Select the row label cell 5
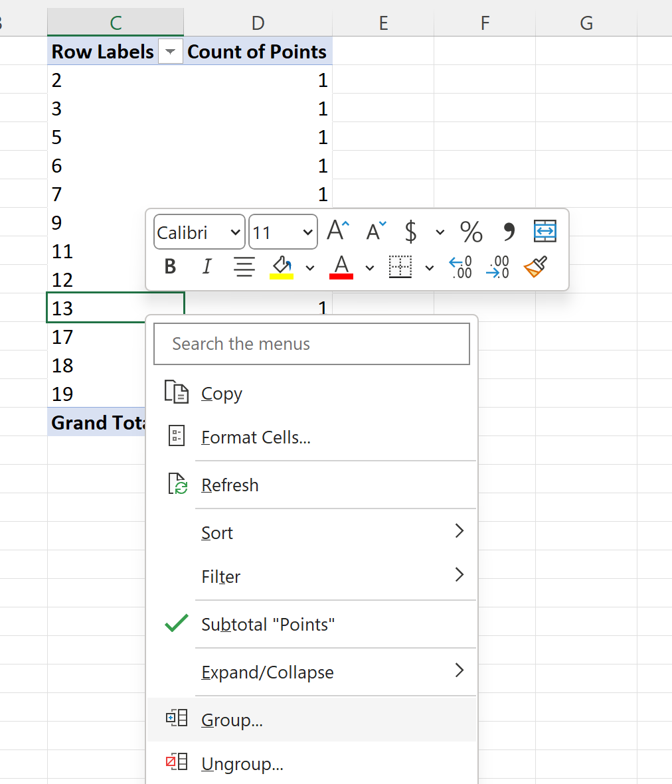Image resolution: width=672 pixels, height=784 pixels. click(116, 137)
